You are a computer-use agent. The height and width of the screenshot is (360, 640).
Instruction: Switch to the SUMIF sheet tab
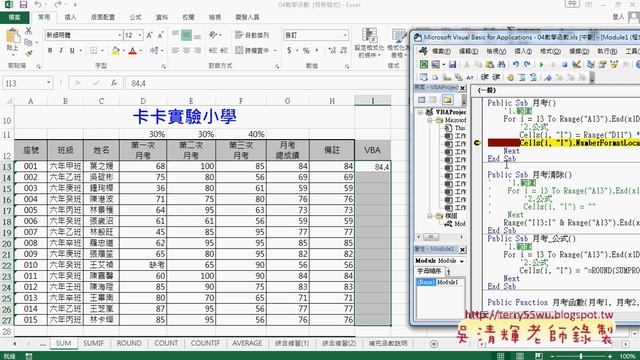(x=93, y=343)
